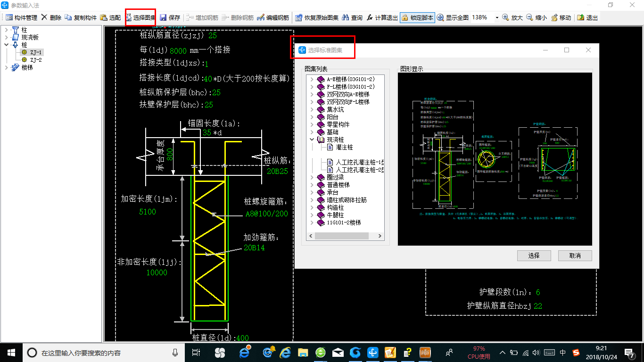Screen dimensions: 644x362
Task: Click the 取消 cancel button in dialog
Action: [x=575, y=255]
